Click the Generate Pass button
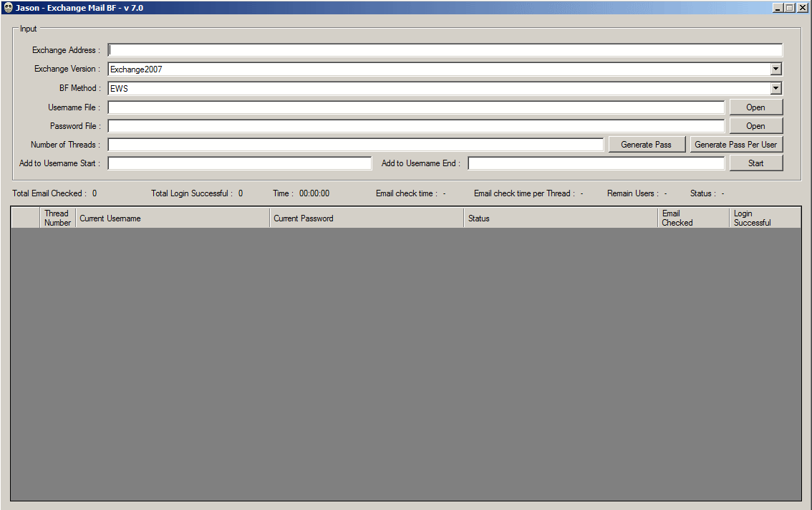Screen dimensions: 812x510 (x=647, y=145)
